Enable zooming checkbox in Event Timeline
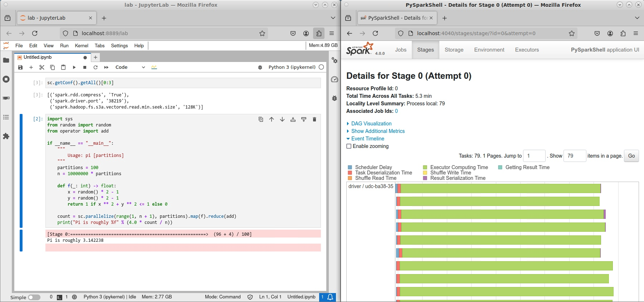This screenshot has height=302, width=644. point(349,146)
